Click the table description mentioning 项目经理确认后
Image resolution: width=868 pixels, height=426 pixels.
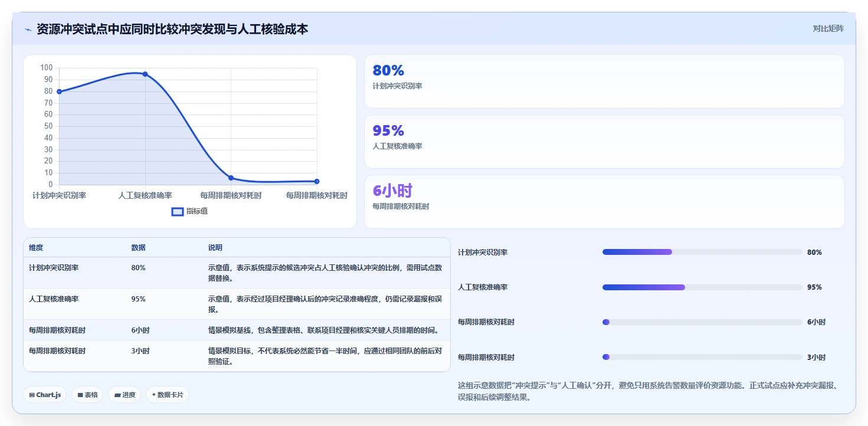pos(325,304)
